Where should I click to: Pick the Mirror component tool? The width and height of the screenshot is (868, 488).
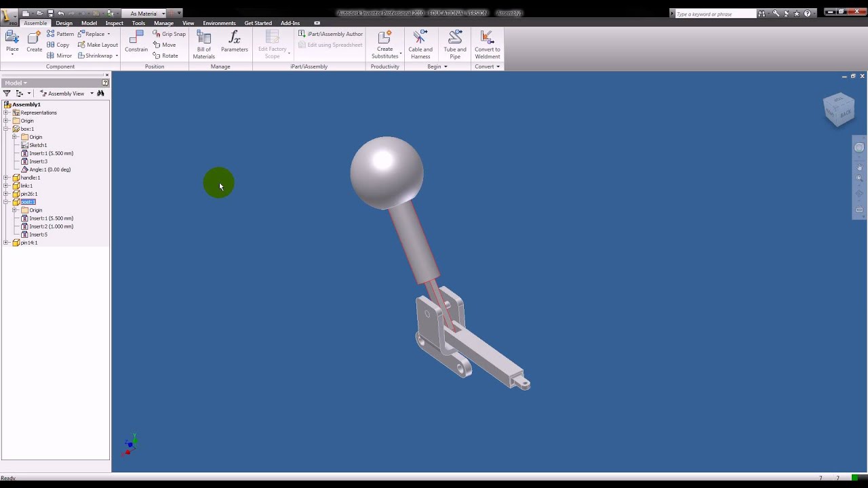pyautogui.click(x=59, y=56)
